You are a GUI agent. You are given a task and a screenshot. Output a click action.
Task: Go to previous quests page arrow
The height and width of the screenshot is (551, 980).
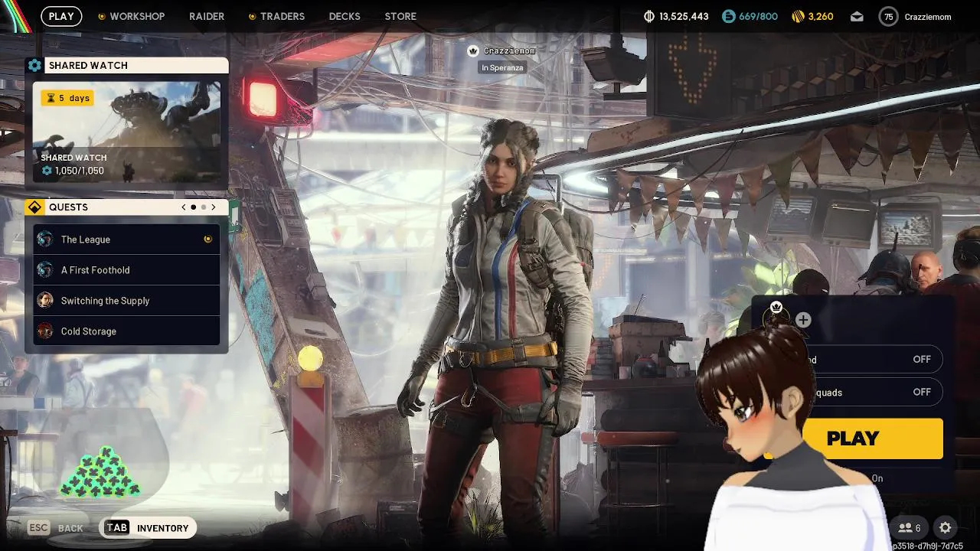[x=184, y=207]
